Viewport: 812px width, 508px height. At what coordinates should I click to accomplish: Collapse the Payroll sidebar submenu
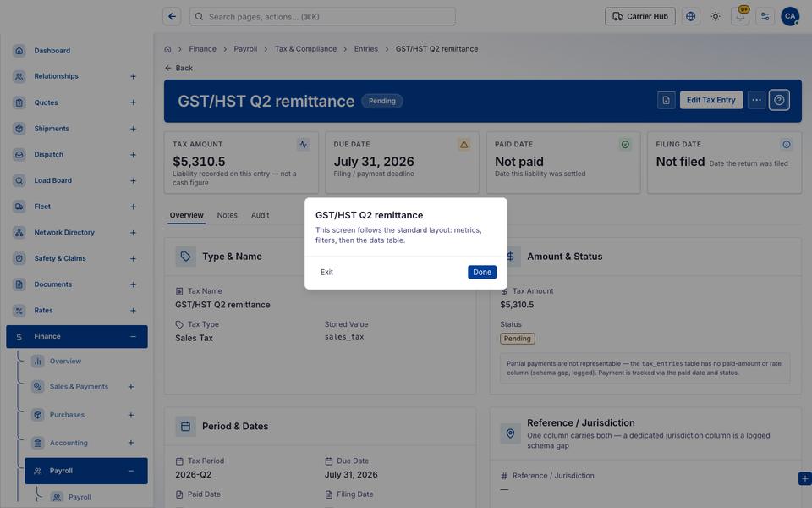131,472
